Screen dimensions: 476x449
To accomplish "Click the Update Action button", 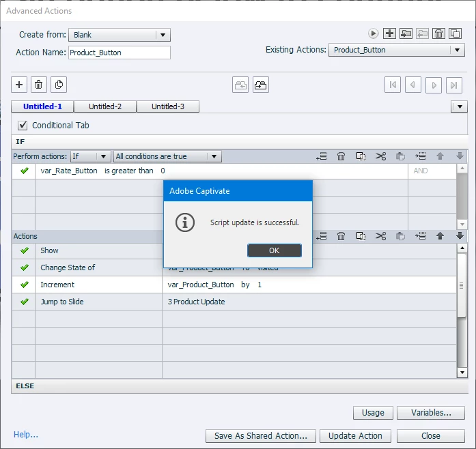I will [x=355, y=436].
